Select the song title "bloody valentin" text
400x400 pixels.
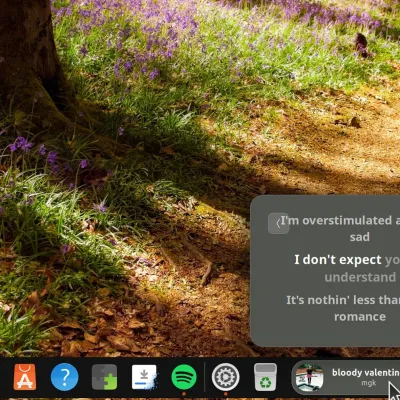tap(366, 372)
